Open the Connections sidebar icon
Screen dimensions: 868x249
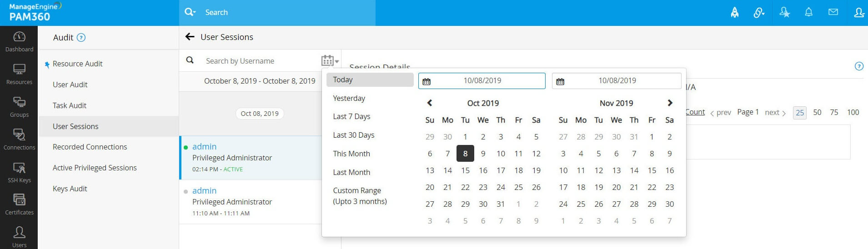pyautogui.click(x=19, y=139)
